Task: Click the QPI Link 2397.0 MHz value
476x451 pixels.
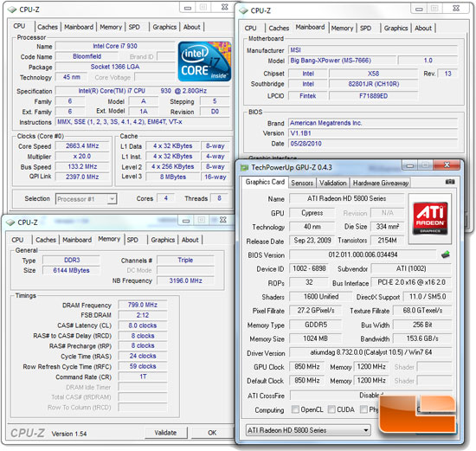Action: click(82, 177)
